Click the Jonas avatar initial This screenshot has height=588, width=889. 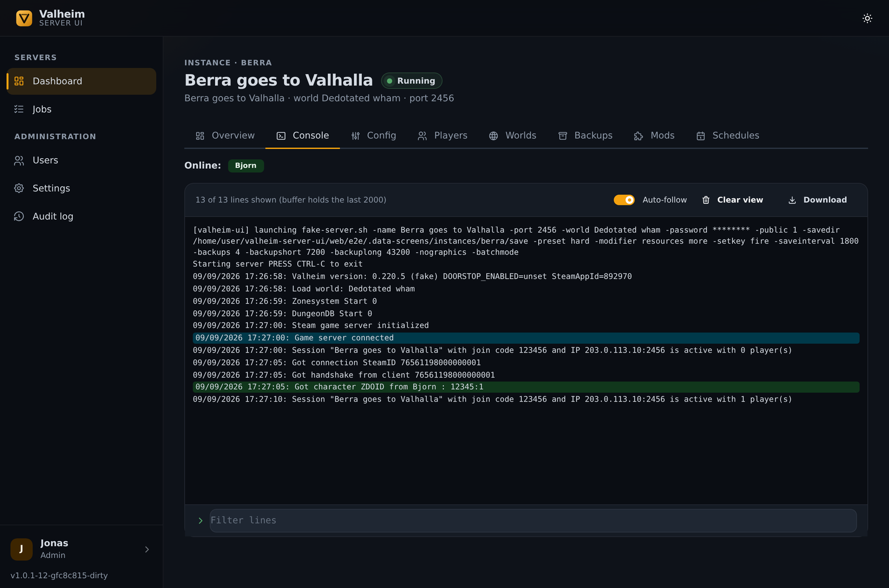(x=22, y=549)
